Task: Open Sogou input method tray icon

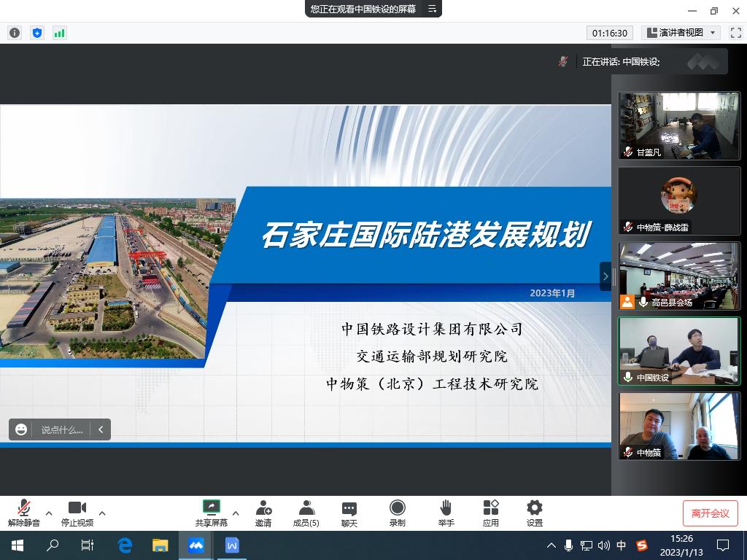Action: [x=642, y=545]
